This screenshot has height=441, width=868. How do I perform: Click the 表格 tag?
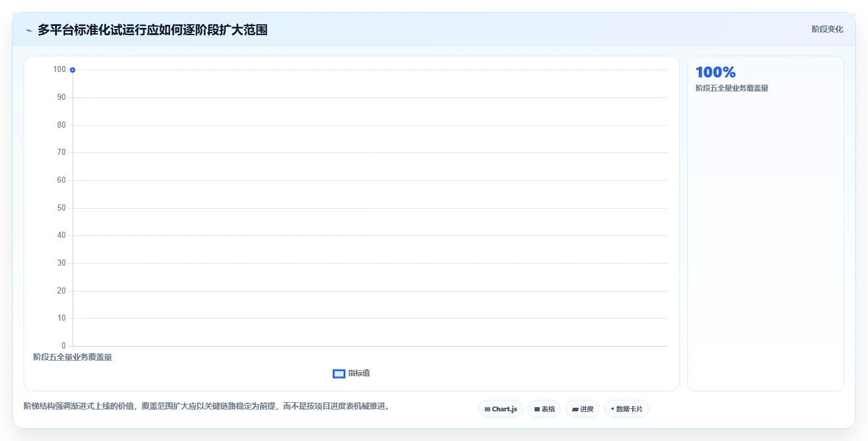(x=544, y=409)
